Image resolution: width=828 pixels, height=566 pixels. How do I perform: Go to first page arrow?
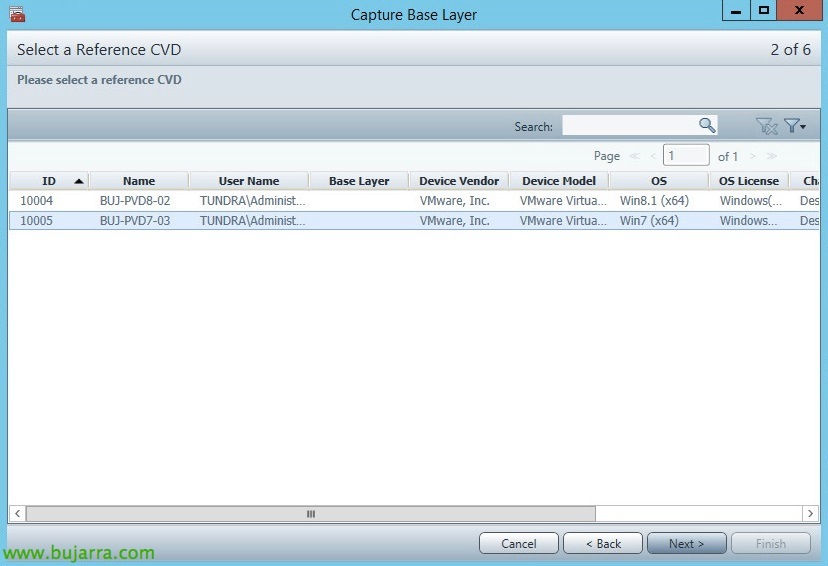[635, 156]
